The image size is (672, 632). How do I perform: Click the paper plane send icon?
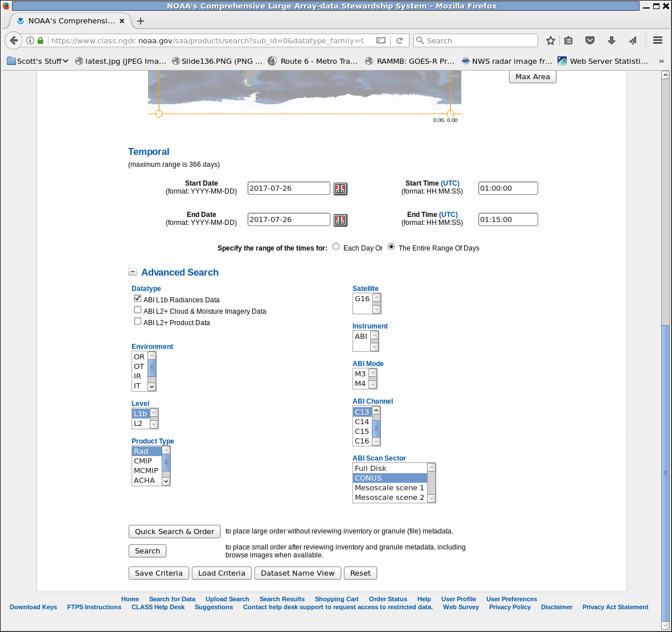[x=633, y=40]
